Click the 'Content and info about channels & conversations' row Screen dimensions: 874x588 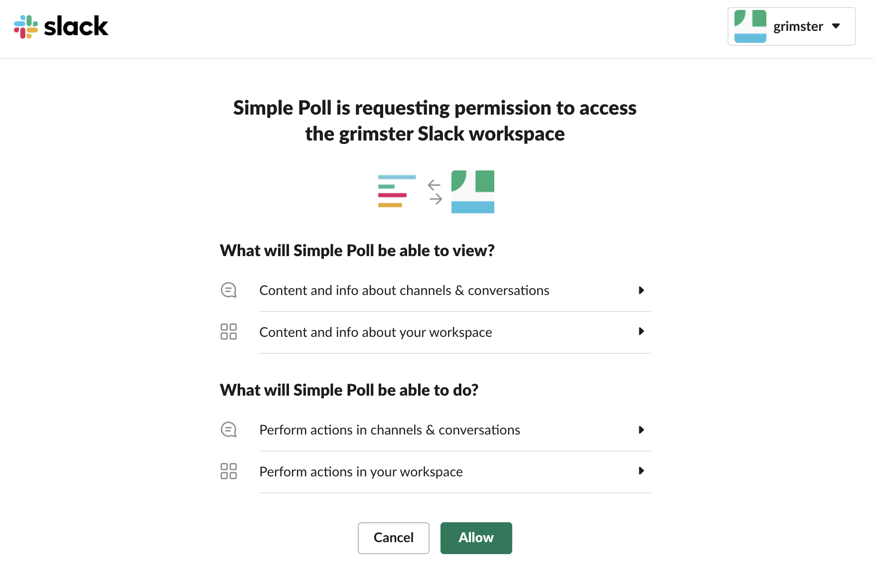[404, 291]
